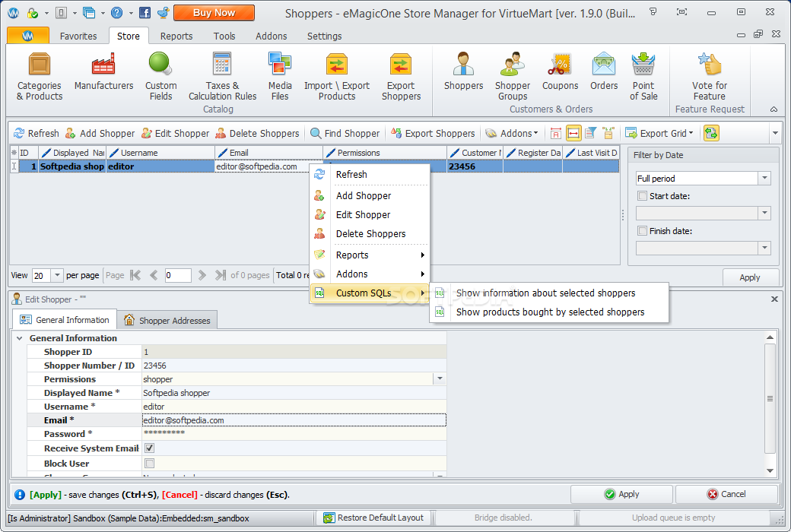791x532 pixels.
Task: Open Categories & Products
Action: click(40, 77)
